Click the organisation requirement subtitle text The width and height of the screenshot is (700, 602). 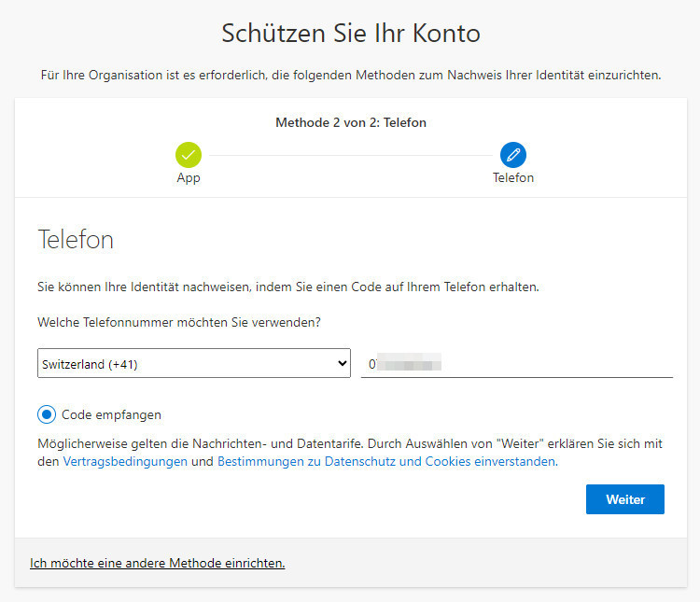tap(350, 75)
